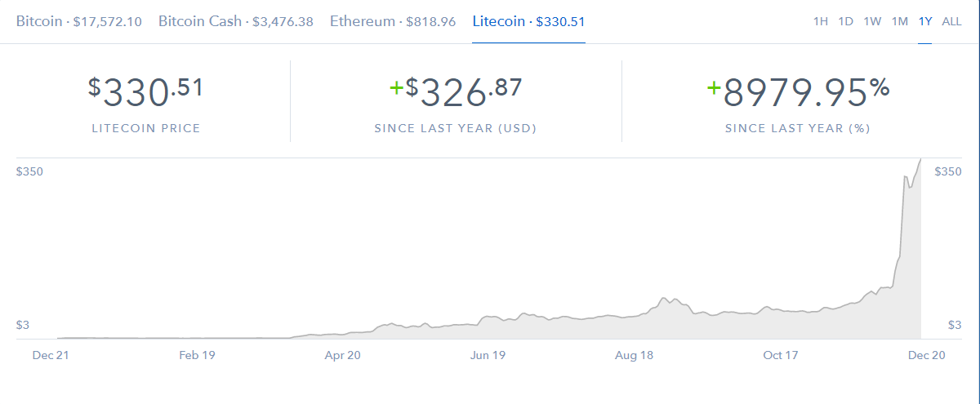The height and width of the screenshot is (404, 980).
Task: Switch to the Bitcoin price tab
Action: click(79, 21)
